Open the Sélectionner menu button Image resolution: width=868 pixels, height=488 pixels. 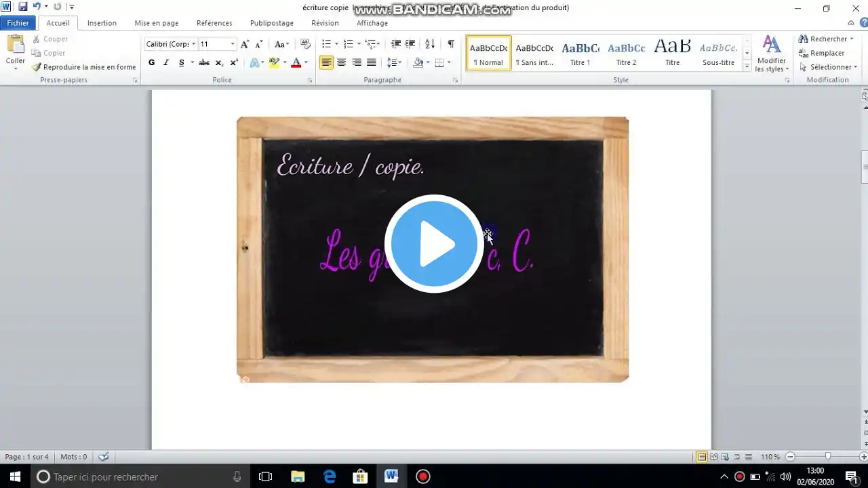pos(828,67)
